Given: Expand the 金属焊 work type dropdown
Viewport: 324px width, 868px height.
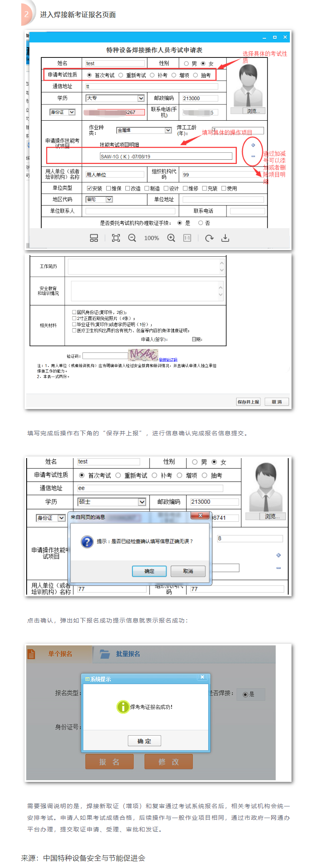Looking at the screenshot, I should (168, 130).
